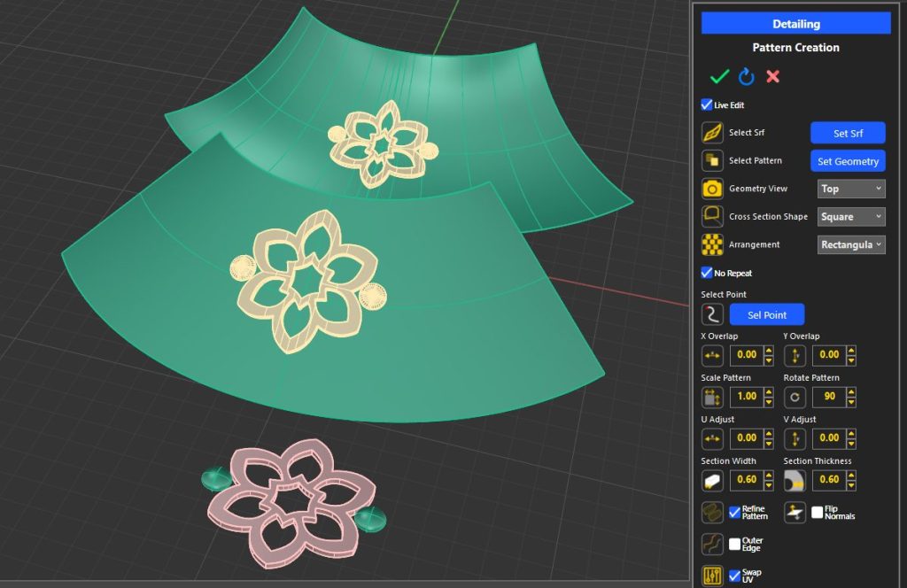The height and width of the screenshot is (588, 907).
Task: Click the Cross Section Shape icon
Action: (x=712, y=217)
